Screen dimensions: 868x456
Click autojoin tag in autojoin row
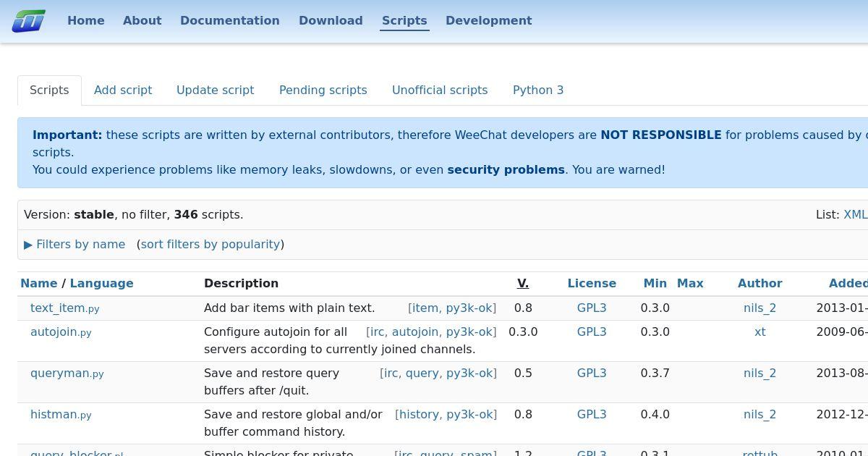[x=415, y=332]
